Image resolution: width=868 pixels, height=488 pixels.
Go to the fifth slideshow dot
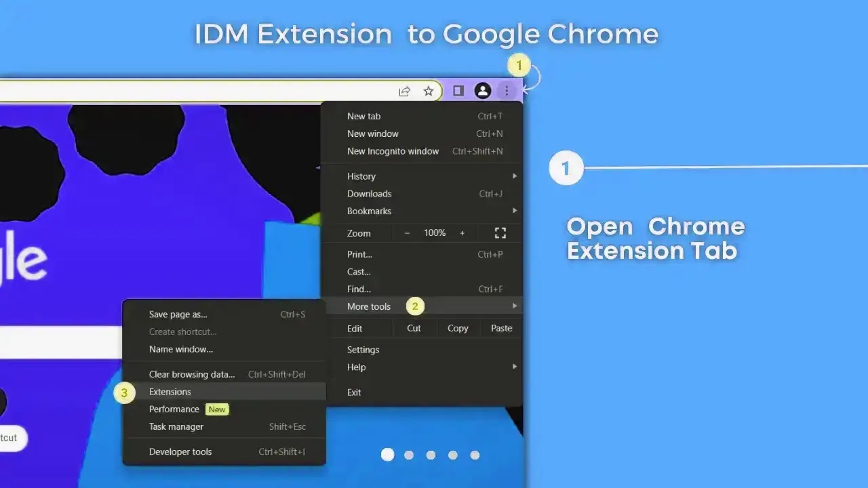(x=475, y=455)
